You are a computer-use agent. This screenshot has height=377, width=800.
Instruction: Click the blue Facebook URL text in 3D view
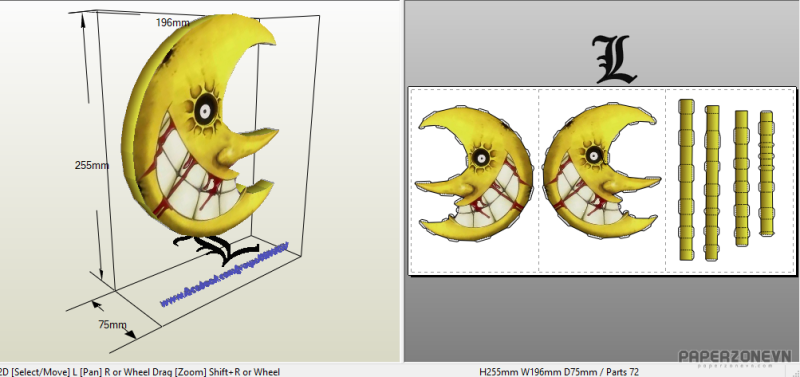point(225,274)
